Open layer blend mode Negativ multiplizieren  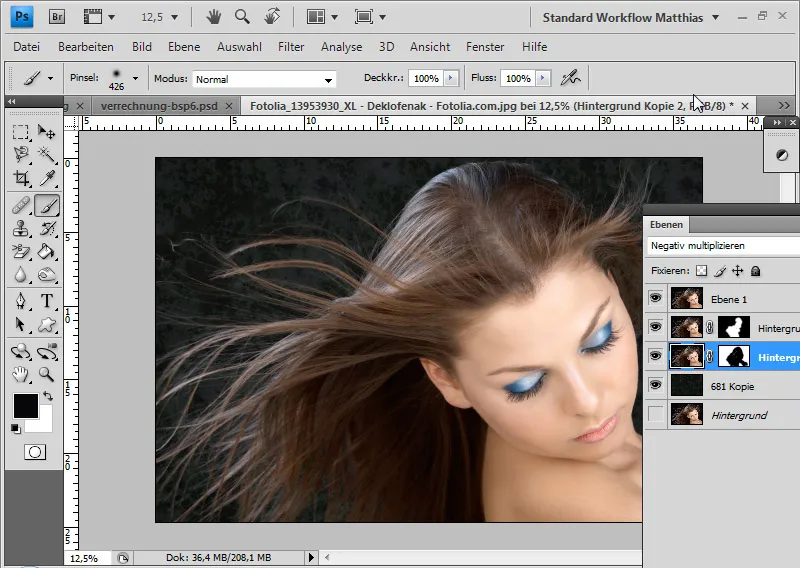tap(723, 245)
